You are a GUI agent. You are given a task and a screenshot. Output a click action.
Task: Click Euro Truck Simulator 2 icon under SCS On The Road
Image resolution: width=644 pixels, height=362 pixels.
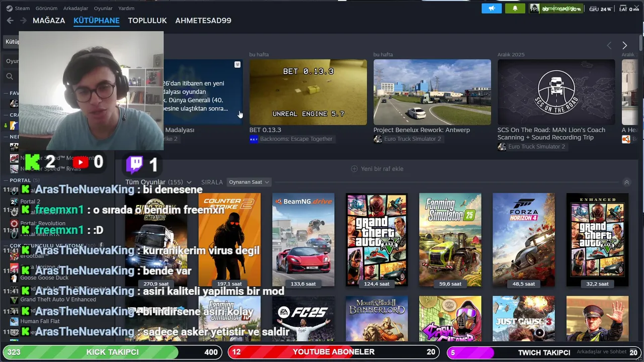(x=502, y=146)
